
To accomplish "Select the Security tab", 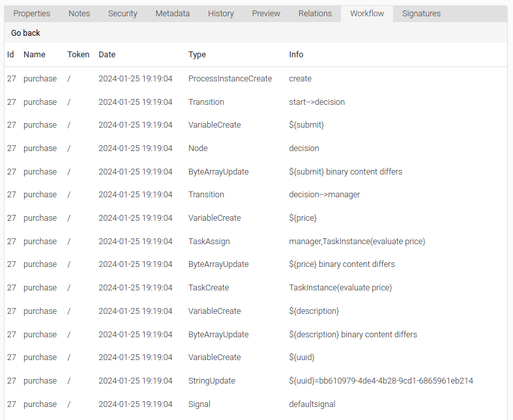I will 123,14.
